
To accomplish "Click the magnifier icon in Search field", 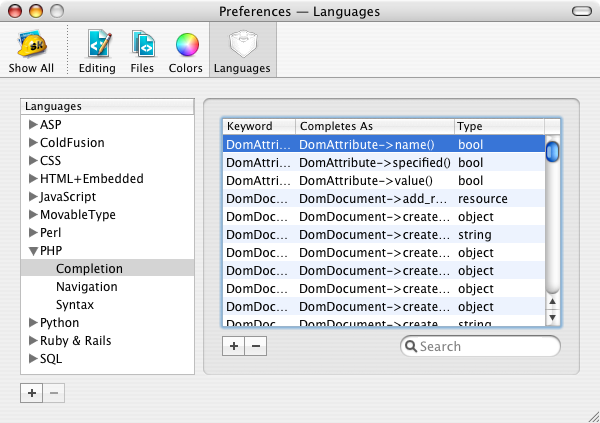I will (410, 347).
